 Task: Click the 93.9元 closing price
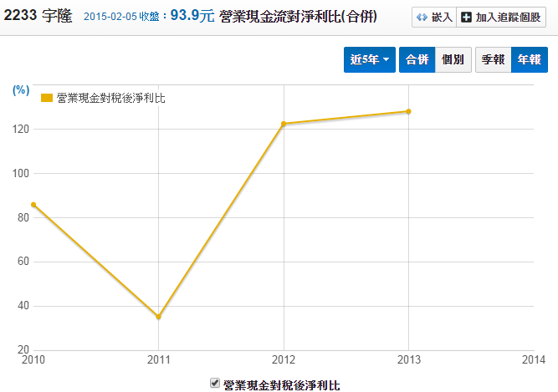192,16
